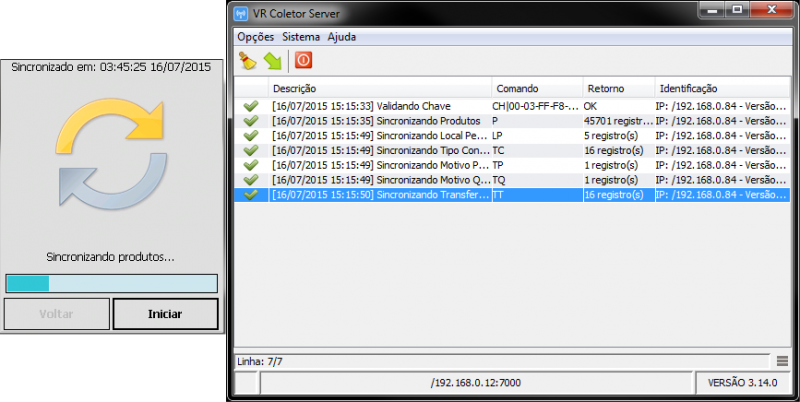
Task: Click the Sincronizado em timestamp label
Action: pos(111,67)
